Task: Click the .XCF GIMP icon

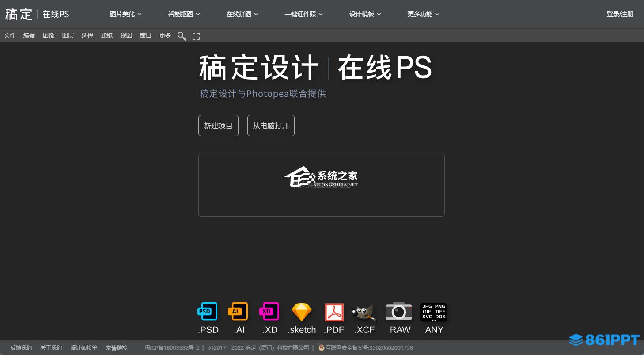Action: (x=364, y=312)
